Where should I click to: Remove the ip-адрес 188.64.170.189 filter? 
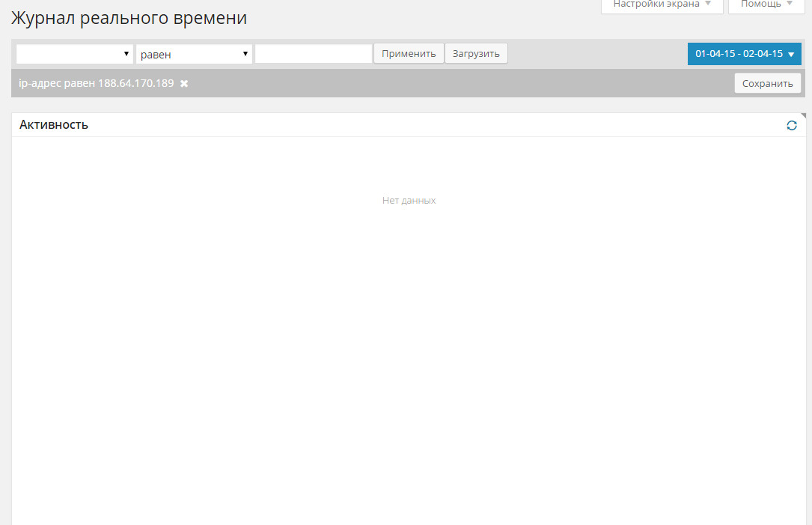pos(184,83)
